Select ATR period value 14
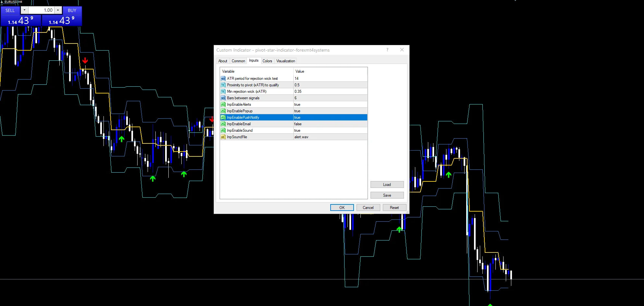Image resolution: width=644 pixels, height=306 pixels. click(330, 79)
